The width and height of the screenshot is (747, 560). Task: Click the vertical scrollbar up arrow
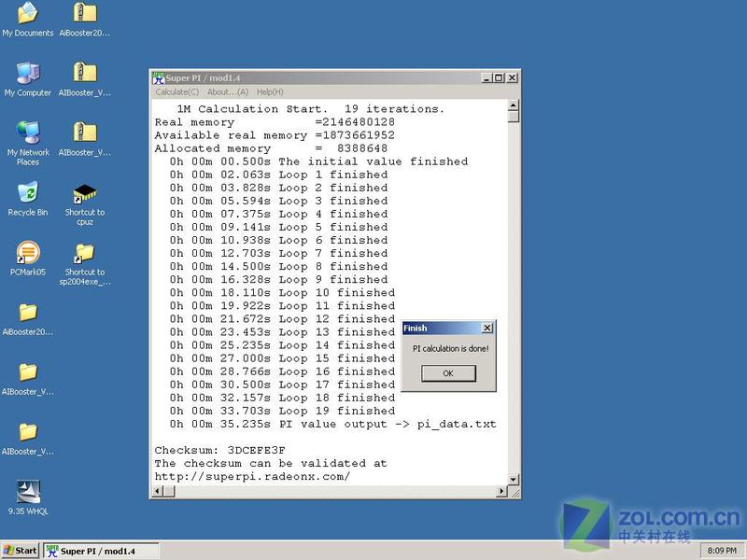[x=513, y=105]
